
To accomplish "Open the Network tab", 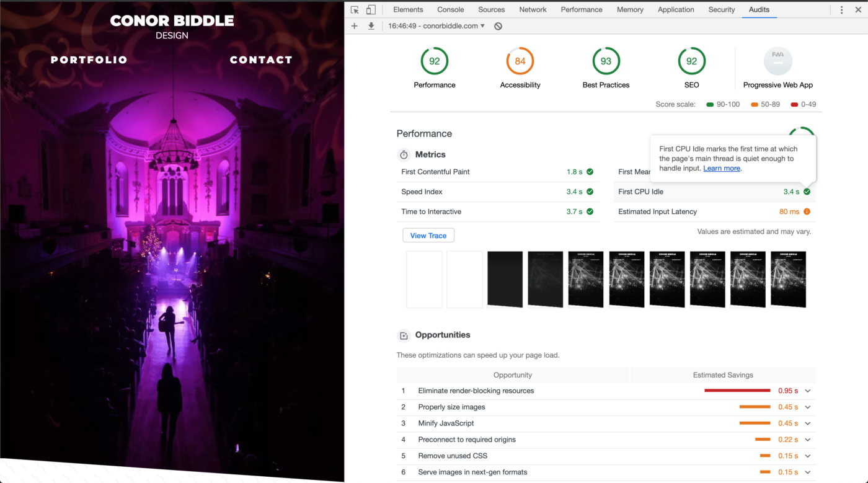I will 533,10.
